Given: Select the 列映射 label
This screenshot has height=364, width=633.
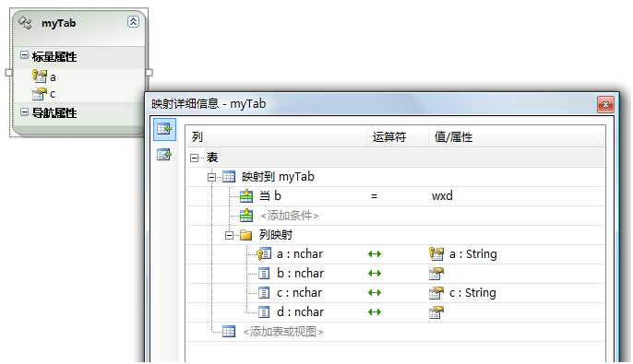Looking at the screenshot, I should pos(276,235).
